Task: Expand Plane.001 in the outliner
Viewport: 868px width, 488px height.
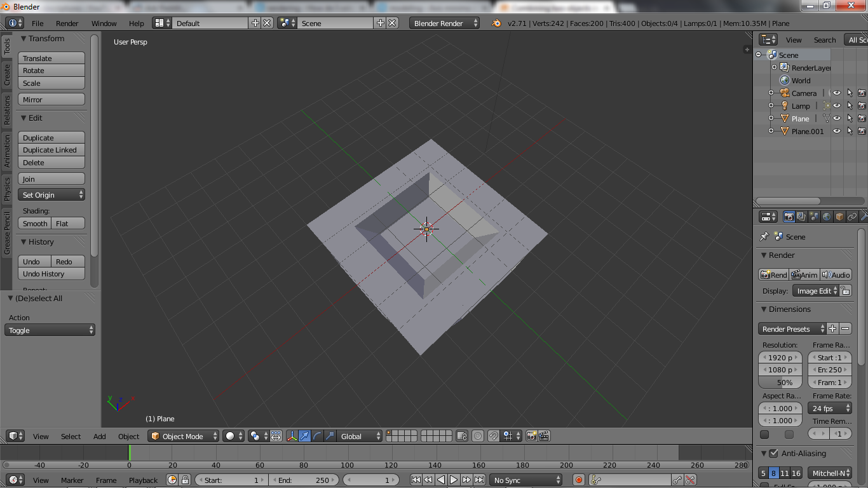Action: tap(771, 131)
